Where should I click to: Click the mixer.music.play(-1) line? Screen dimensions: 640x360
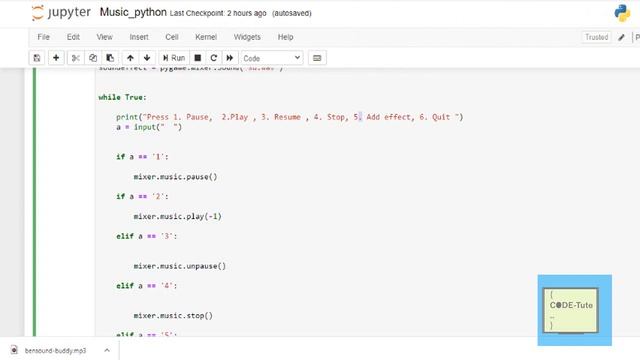178,216
